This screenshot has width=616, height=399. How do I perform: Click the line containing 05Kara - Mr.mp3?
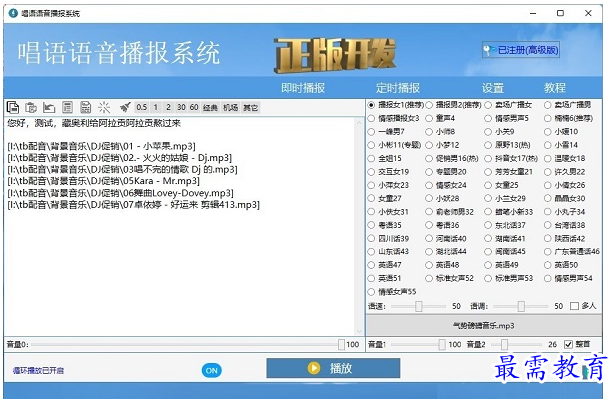[x=103, y=181]
